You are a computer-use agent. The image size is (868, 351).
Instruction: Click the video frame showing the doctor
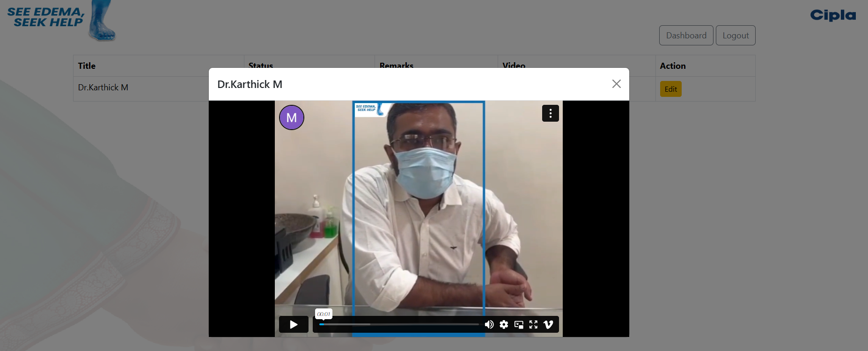(419, 211)
